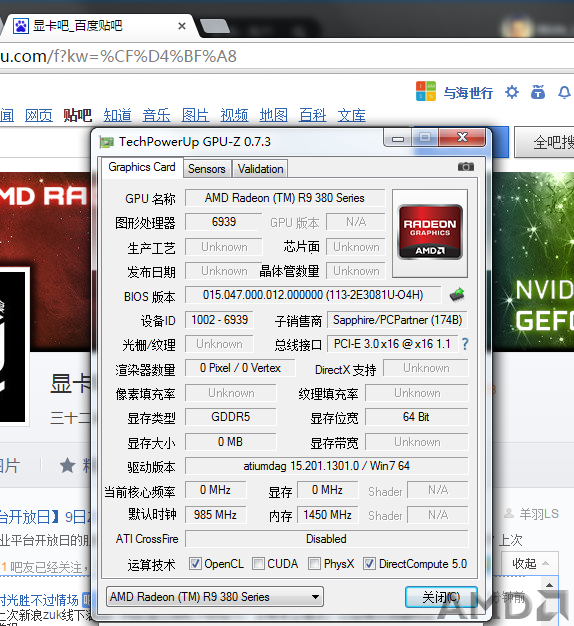The width and height of the screenshot is (574, 626).
Task: Click the BIOS save chip icon
Action: point(457,295)
